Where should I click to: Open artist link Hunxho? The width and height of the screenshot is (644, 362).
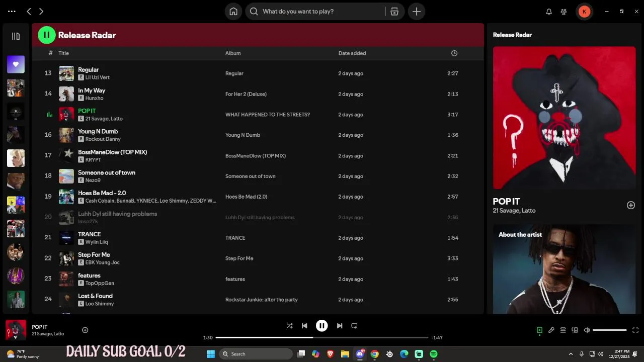click(95, 98)
